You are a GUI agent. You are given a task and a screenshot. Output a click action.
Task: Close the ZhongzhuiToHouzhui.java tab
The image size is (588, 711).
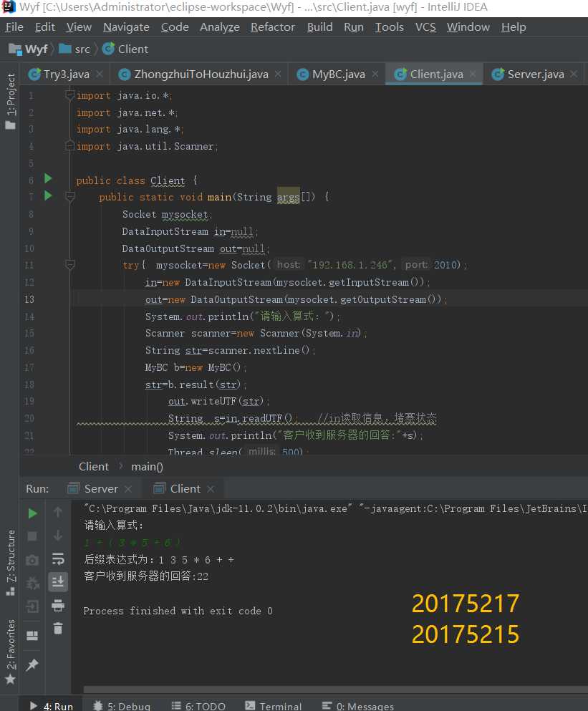(x=278, y=74)
